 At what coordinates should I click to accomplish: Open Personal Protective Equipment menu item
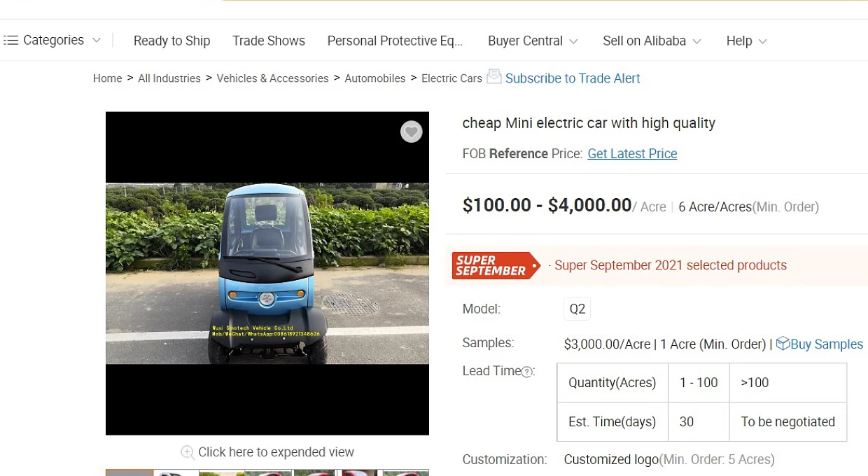coord(395,41)
